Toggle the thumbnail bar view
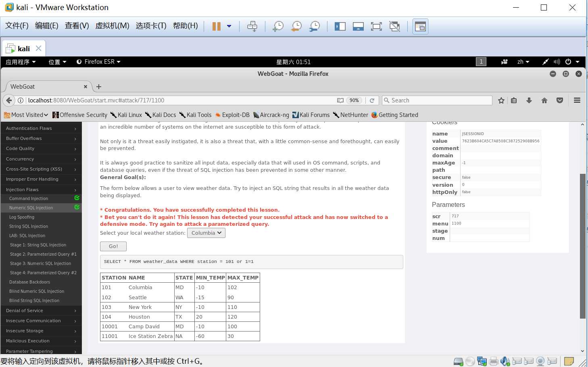 coord(358,27)
